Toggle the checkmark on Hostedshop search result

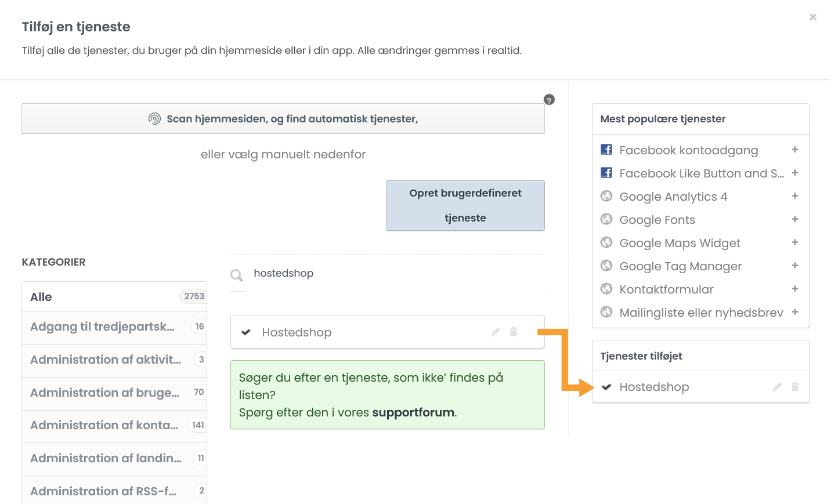coord(246,332)
